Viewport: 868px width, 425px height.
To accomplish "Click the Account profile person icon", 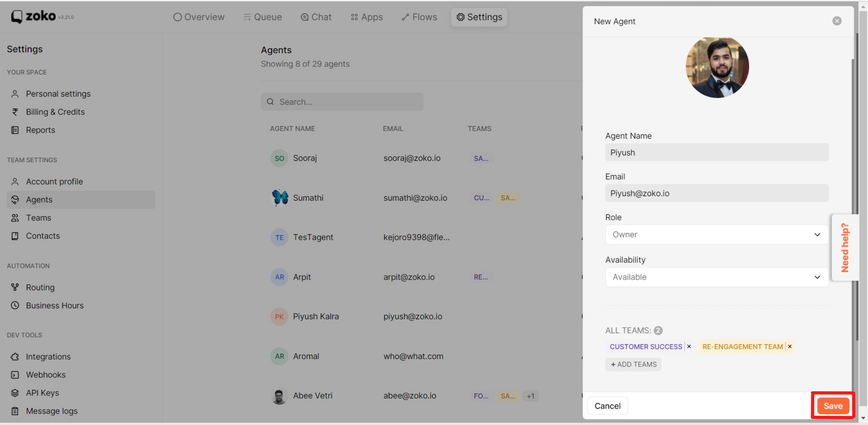I will 15,182.
